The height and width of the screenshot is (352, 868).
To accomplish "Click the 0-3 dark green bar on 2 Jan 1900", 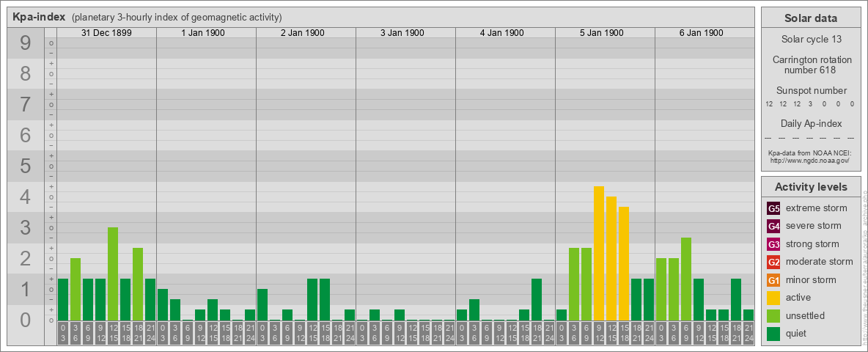I will [x=262, y=304].
